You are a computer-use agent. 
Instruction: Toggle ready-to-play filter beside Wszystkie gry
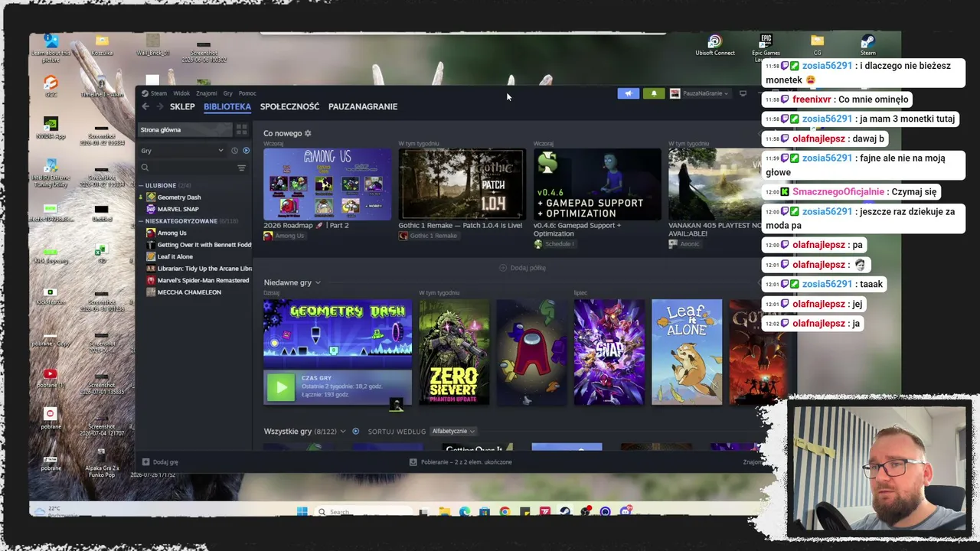355,431
